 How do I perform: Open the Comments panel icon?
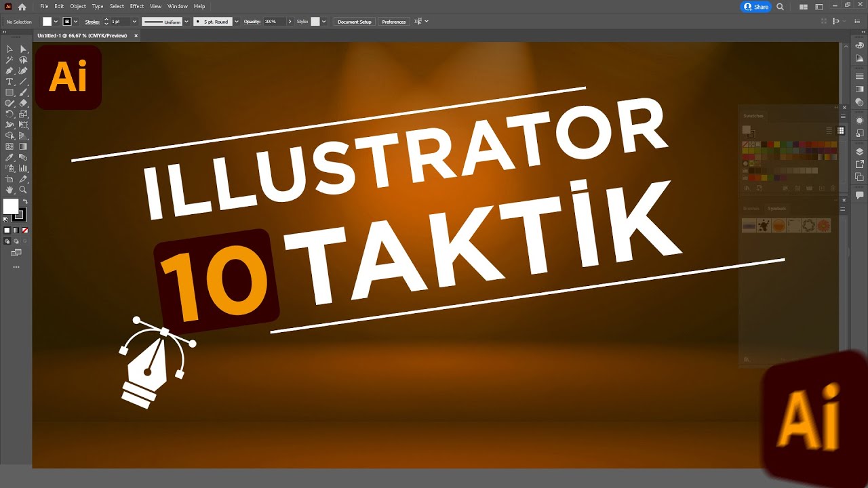859,195
